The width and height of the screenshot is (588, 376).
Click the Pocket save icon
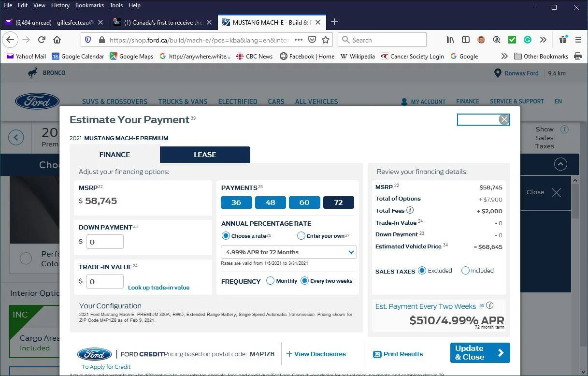point(312,40)
